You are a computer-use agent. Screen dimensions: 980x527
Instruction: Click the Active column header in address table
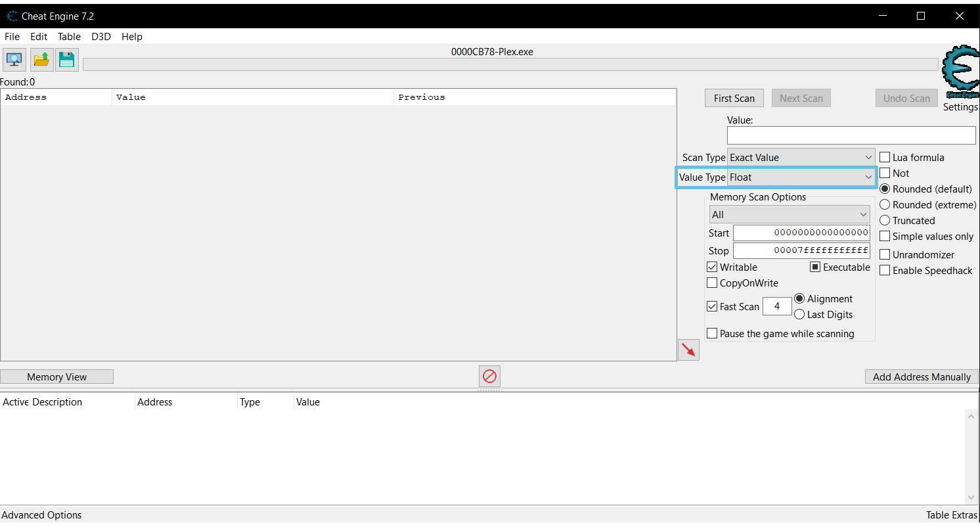point(15,402)
